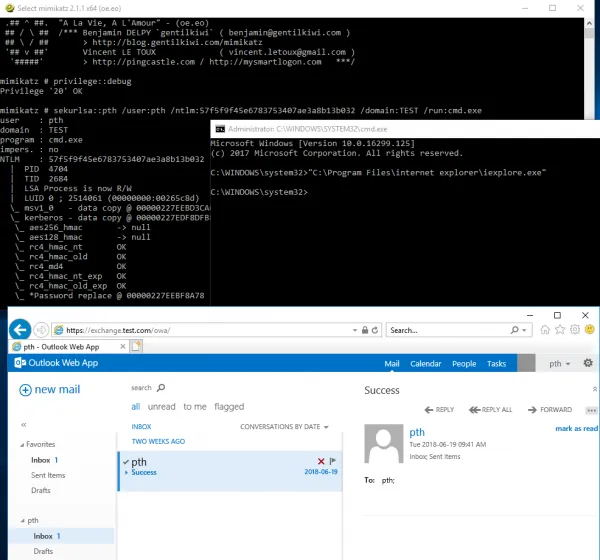Minimize the Internet Explorer window

[530, 315]
